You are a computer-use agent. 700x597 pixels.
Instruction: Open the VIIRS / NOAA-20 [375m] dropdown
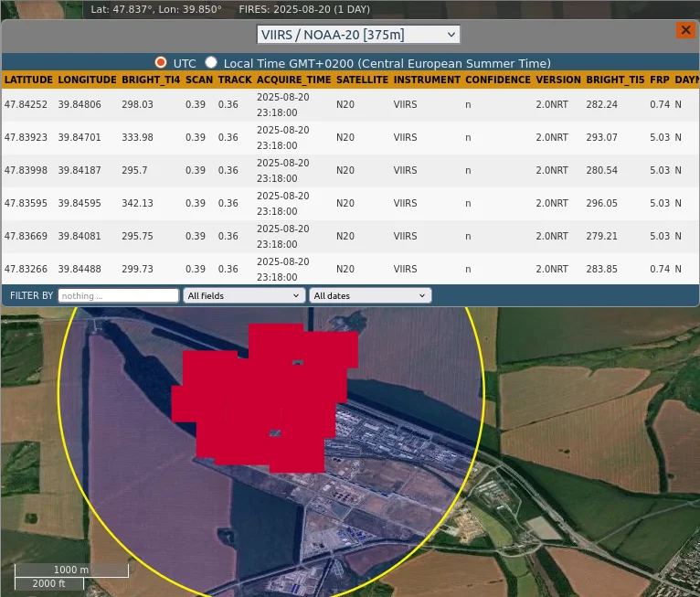click(358, 35)
